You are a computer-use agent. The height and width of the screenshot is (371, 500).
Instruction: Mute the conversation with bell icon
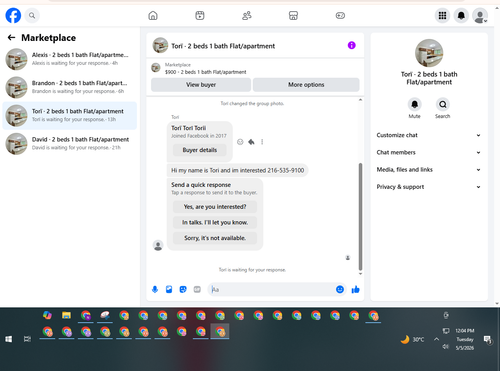[414, 104]
